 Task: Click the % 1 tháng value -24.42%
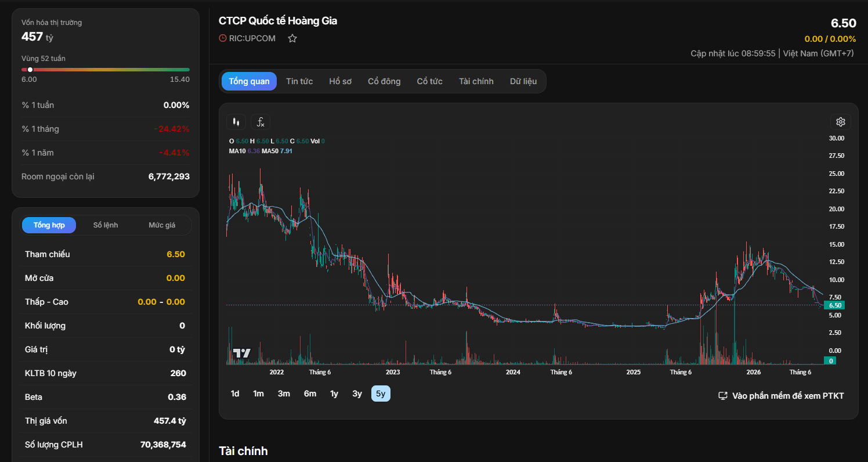click(172, 129)
